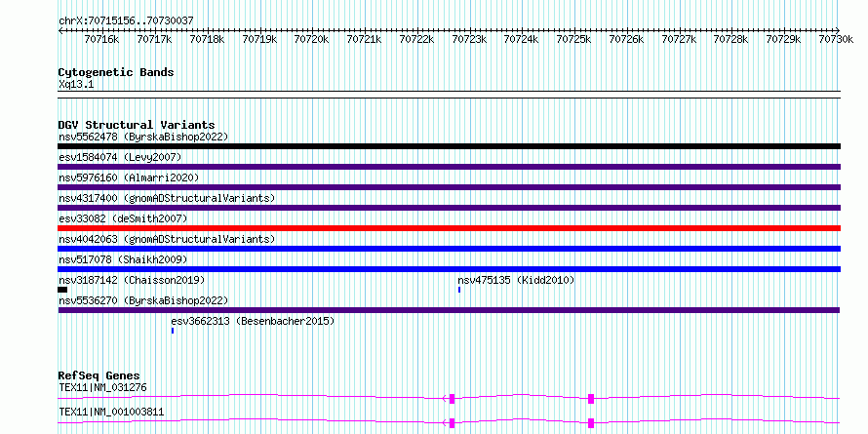This screenshot has width=868, height=434.
Task: Select the esv1584074 (Levy2007) purple bar
Action: click(449, 167)
